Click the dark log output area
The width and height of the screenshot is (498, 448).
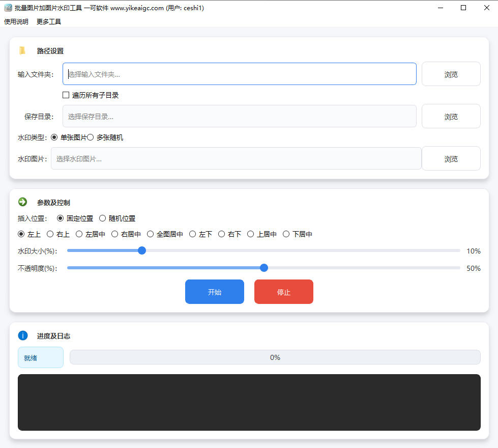249,402
